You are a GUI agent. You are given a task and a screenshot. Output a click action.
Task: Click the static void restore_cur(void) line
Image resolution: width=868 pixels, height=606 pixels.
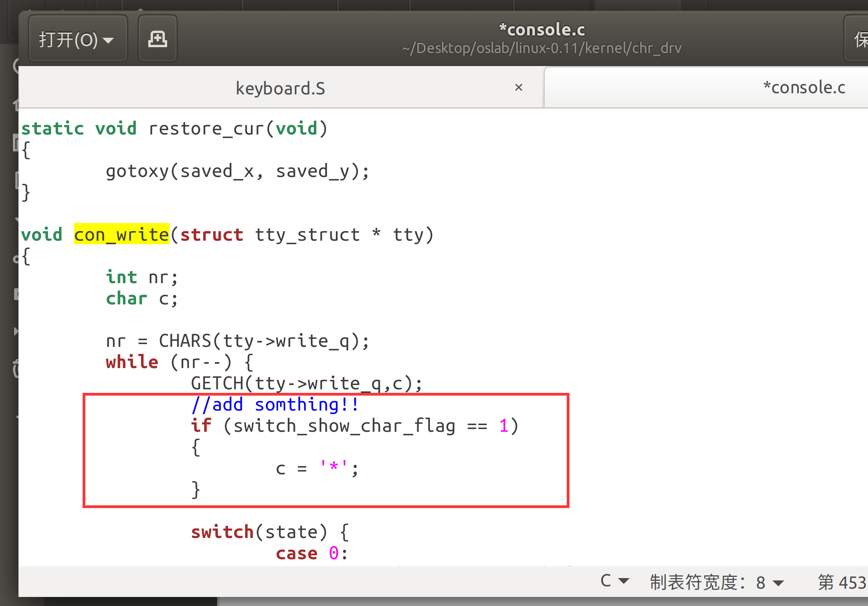174,129
